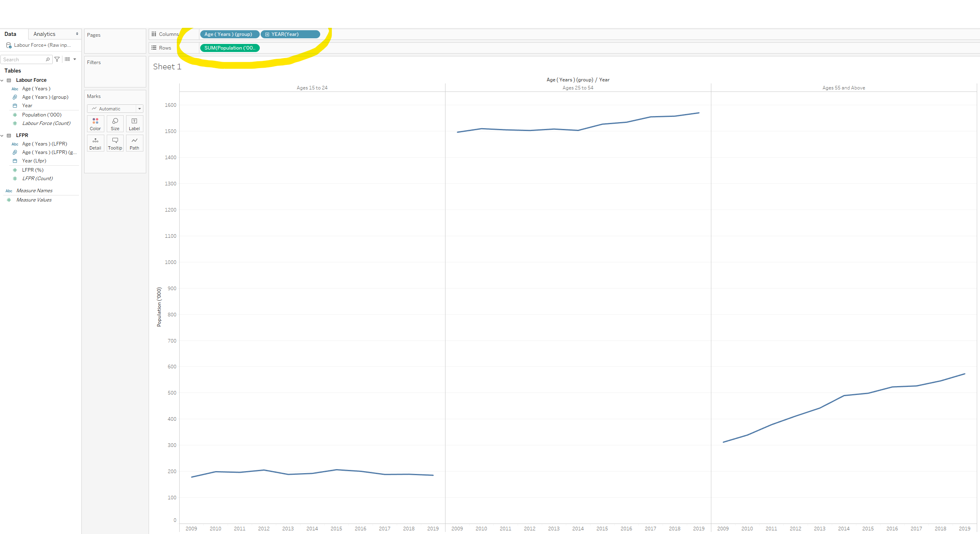The height and width of the screenshot is (534, 980).
Task: Click the Labour Force+ data source icon
Action: 8,45
